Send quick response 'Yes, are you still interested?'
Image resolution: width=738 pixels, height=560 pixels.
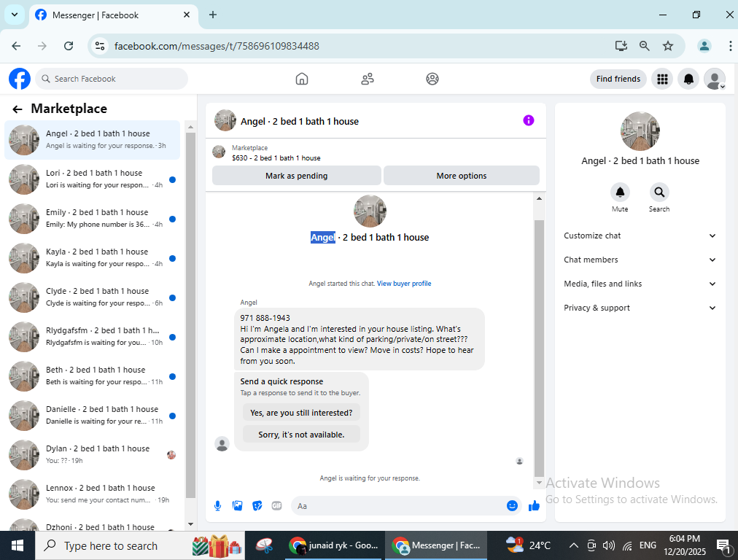click(301, 413)
